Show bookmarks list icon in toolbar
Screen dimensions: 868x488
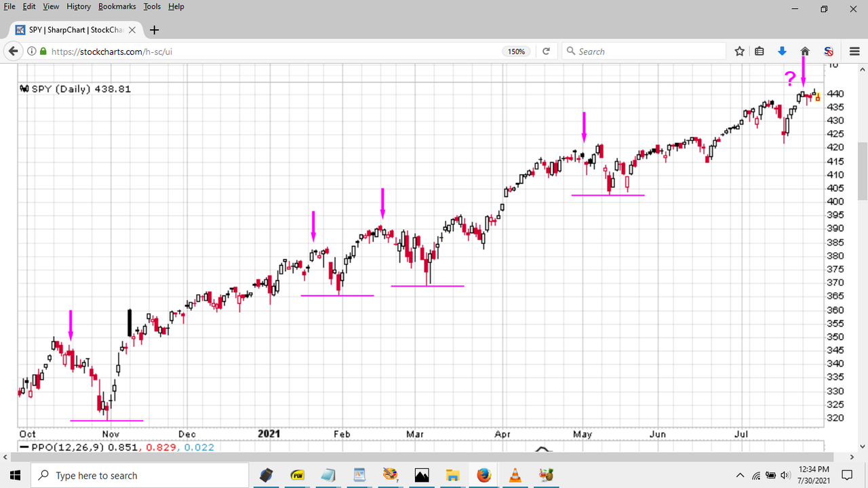pyautogui.click(x=759, y=52)
